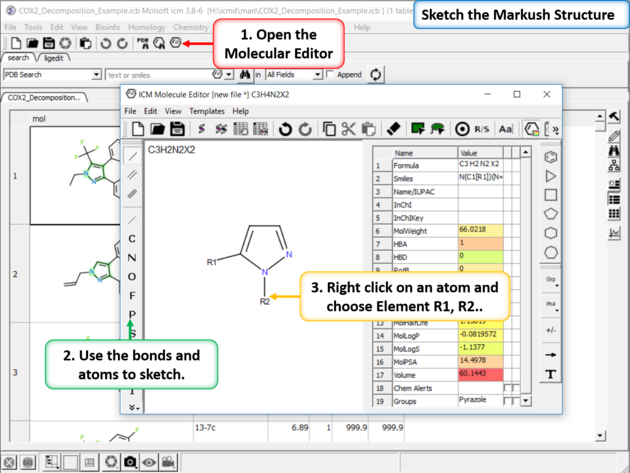Expand the Grp groups dropdown button
Screen dimensions: 630x473
(x=550, y=279)
